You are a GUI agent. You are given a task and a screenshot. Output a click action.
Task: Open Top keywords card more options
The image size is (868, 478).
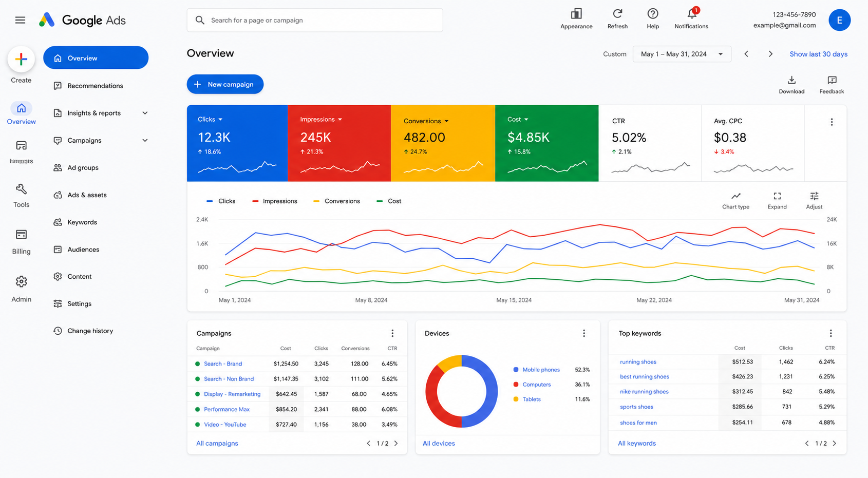tap(831, 333)
